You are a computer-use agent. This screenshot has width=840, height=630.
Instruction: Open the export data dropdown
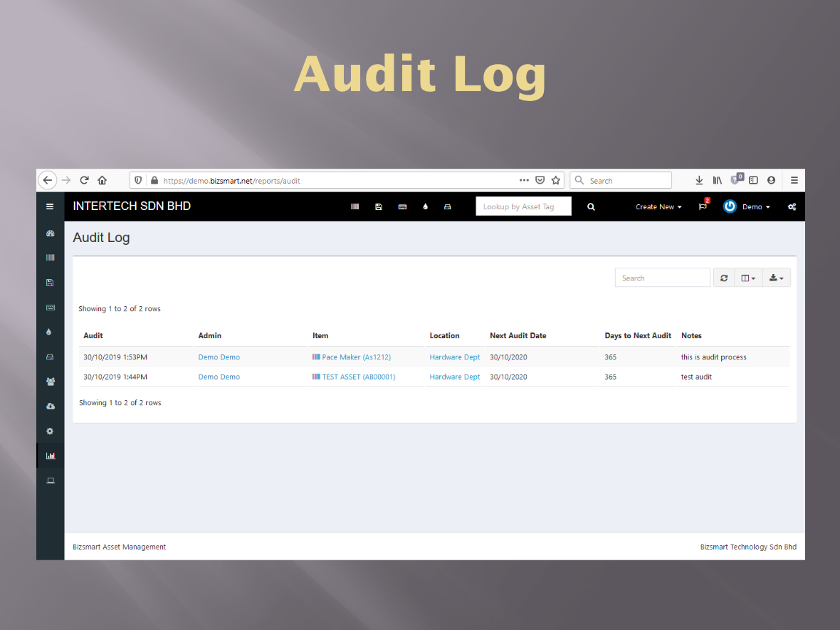[777, 278]
